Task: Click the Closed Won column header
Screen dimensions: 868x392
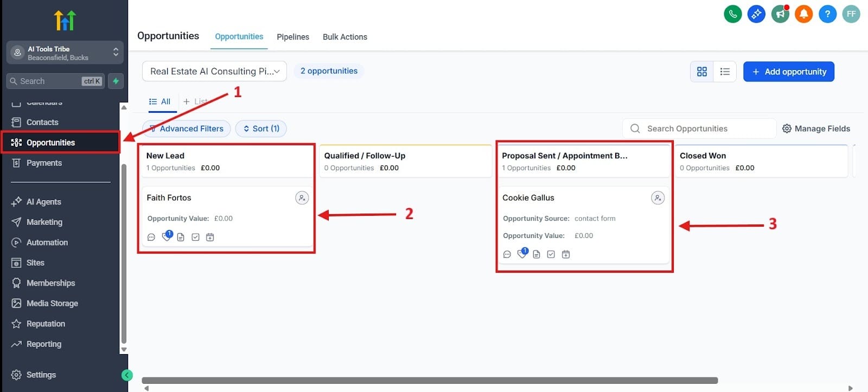Action: pos(761,161)
